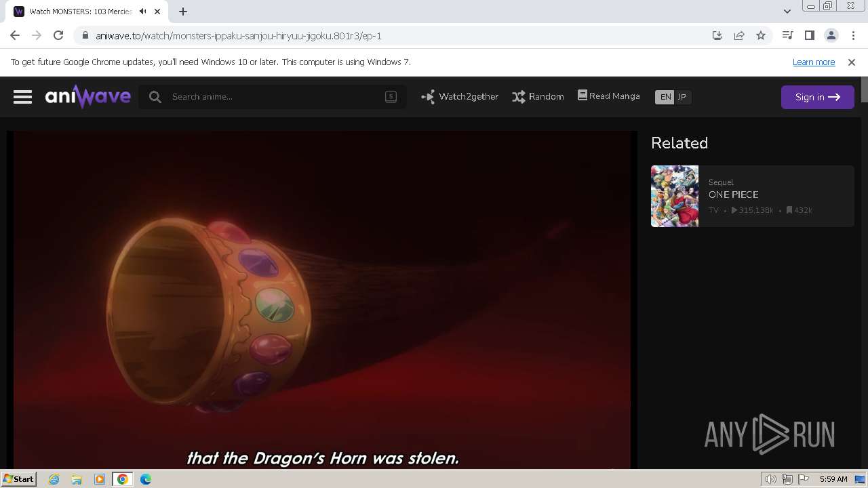Screen dimensions: 868x488
Task: Open the media control icon
Action: (x=787, y=36)
